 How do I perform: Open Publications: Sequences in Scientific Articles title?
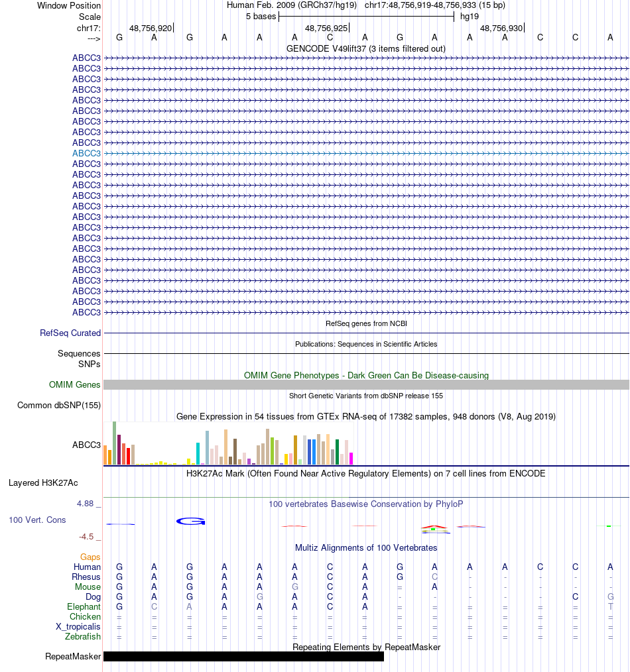(x=366, y=344)
